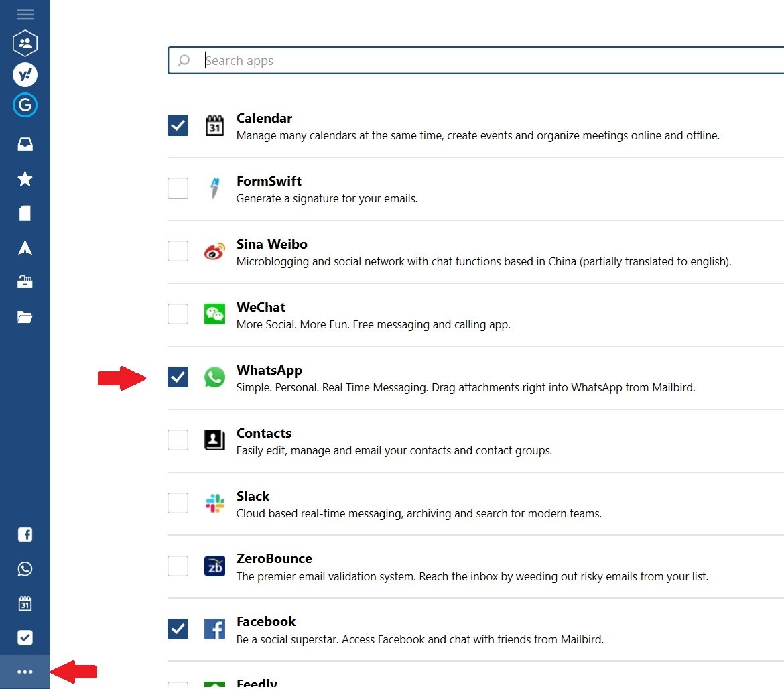Open the unified accounts icon in sidebar

[25, 43]
